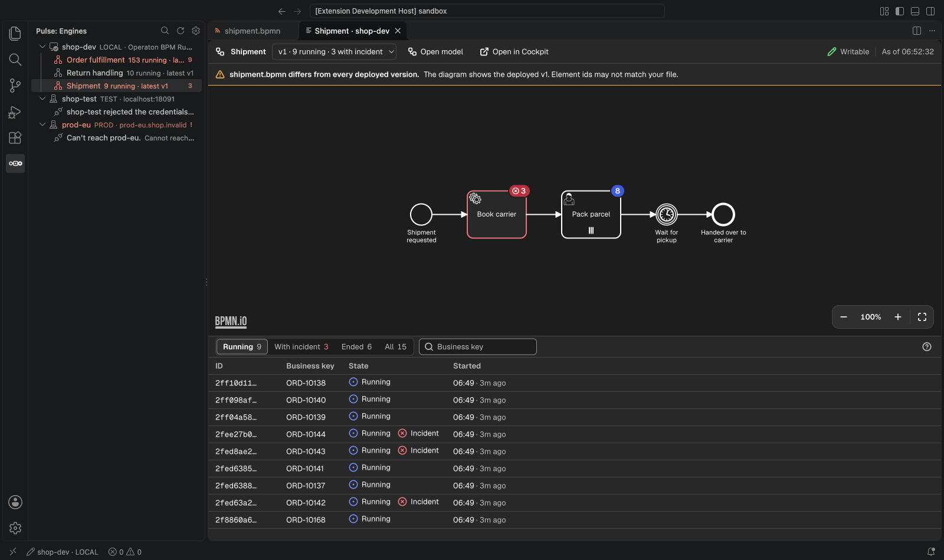Split the editor to the right

[917, 31]
